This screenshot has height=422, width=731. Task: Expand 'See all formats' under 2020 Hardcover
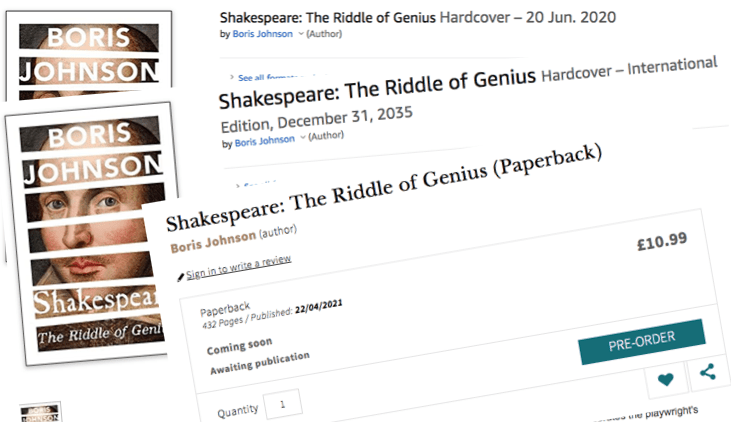(x=262, y=77)
